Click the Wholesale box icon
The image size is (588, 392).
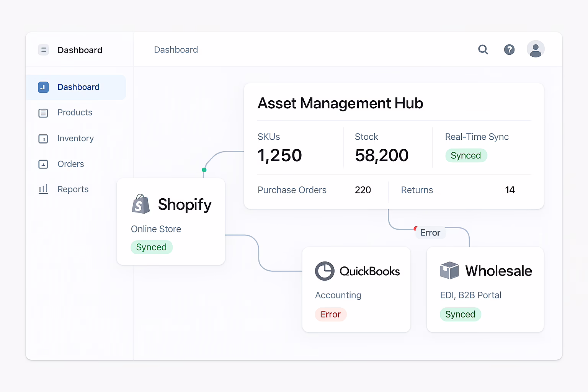tap(449, 271)
